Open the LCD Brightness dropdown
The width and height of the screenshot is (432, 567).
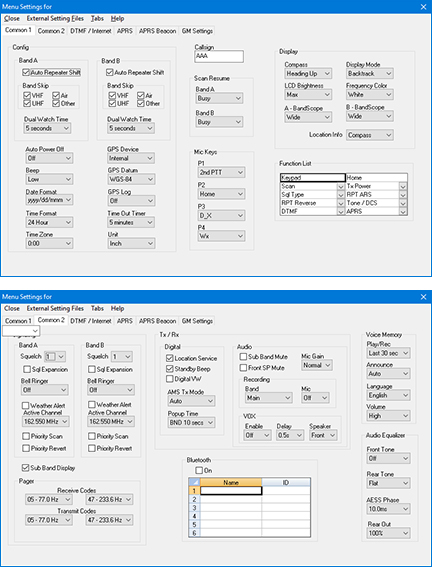pyautogui.click(x=308, y=95)
